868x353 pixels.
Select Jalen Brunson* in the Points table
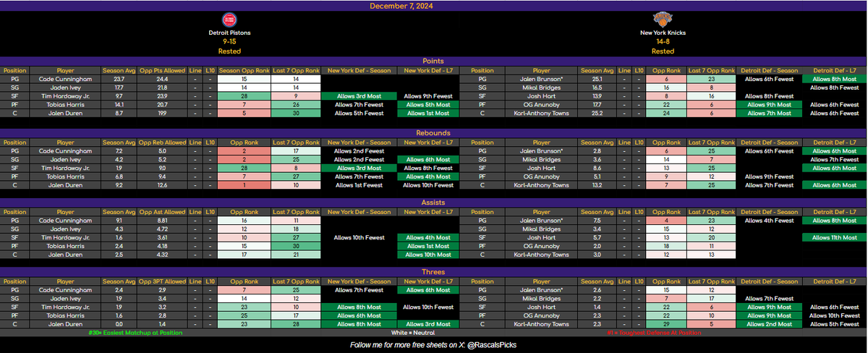pos(541,79)
